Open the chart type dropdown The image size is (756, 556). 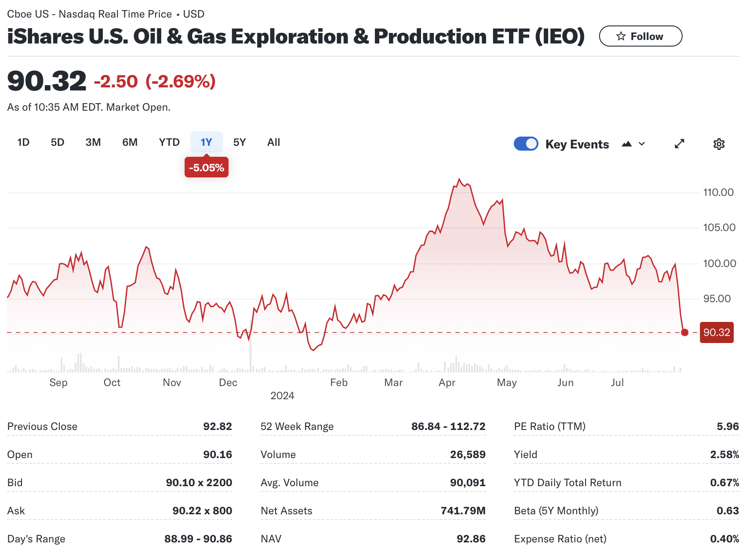coord(633,144)
